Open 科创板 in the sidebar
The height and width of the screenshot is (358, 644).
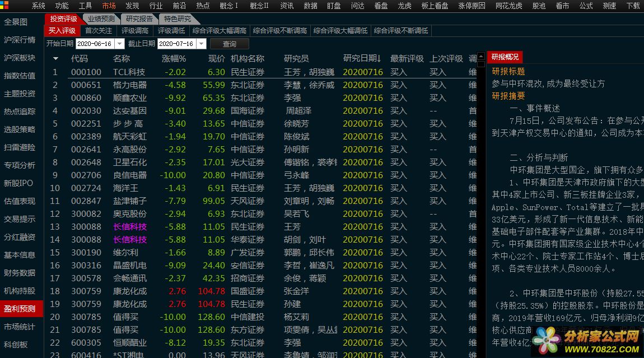coord(16,345)
